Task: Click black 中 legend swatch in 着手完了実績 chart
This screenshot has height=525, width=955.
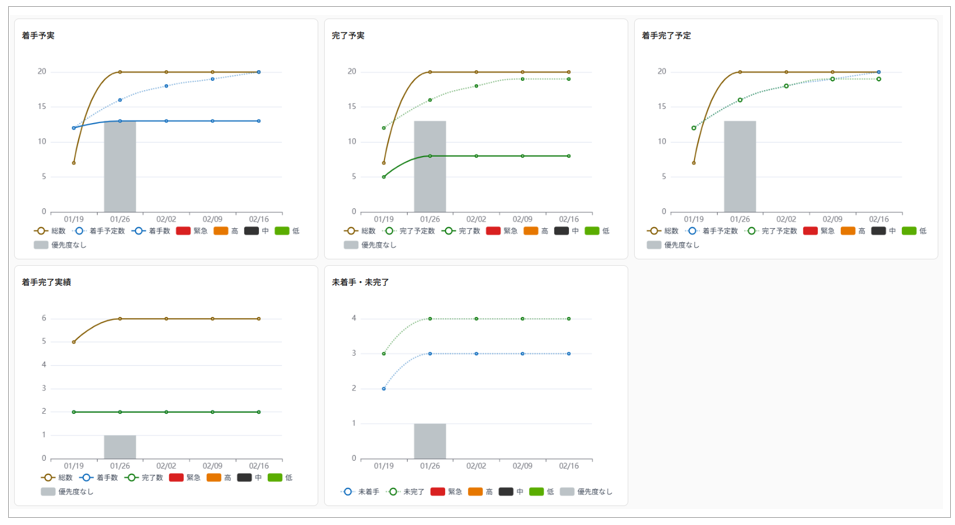Action: pyautogui.click(x=245, y=478)
